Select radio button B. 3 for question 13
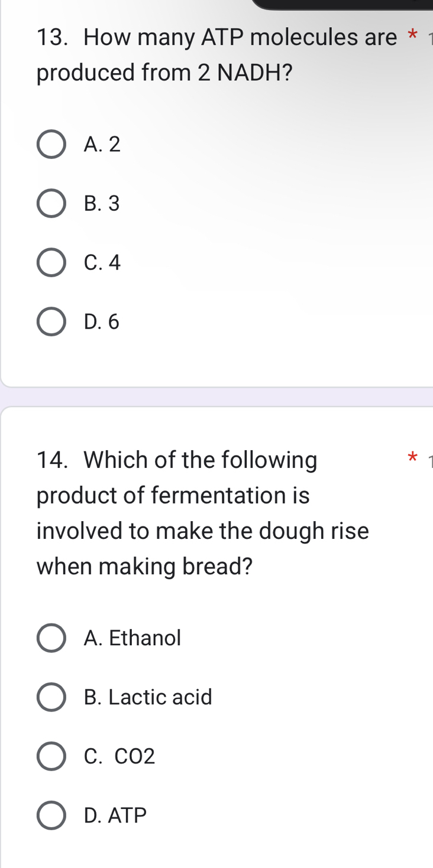The height and width of the screenshot is (868, 433). point(51,203)
